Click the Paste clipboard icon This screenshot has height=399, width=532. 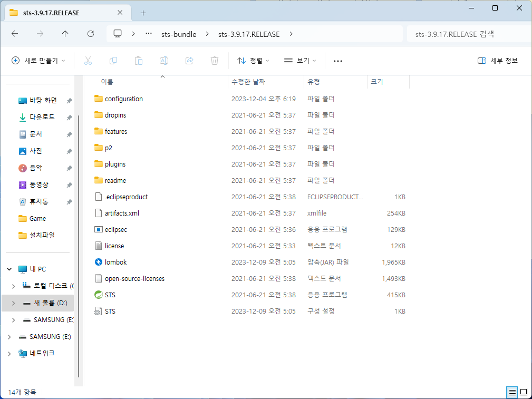coord(139,61)
